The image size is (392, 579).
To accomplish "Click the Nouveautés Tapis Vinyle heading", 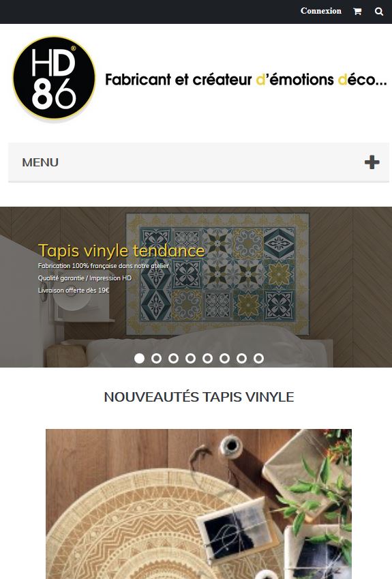I will coord(199,397).
